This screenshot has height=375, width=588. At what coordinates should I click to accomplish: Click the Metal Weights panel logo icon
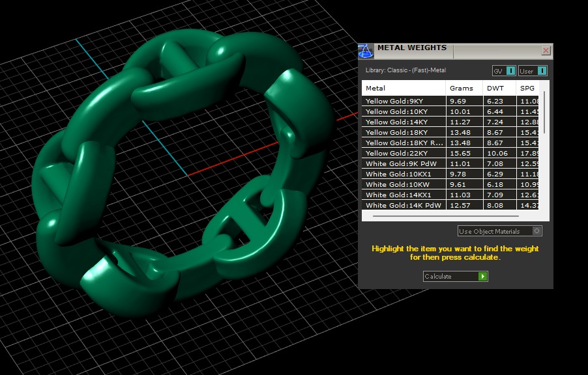[x=366, y=51]
